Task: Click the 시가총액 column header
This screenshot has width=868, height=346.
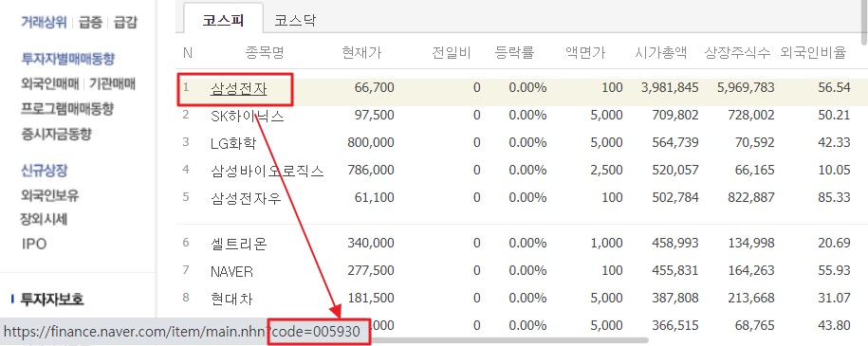Action: pos(661,53)
